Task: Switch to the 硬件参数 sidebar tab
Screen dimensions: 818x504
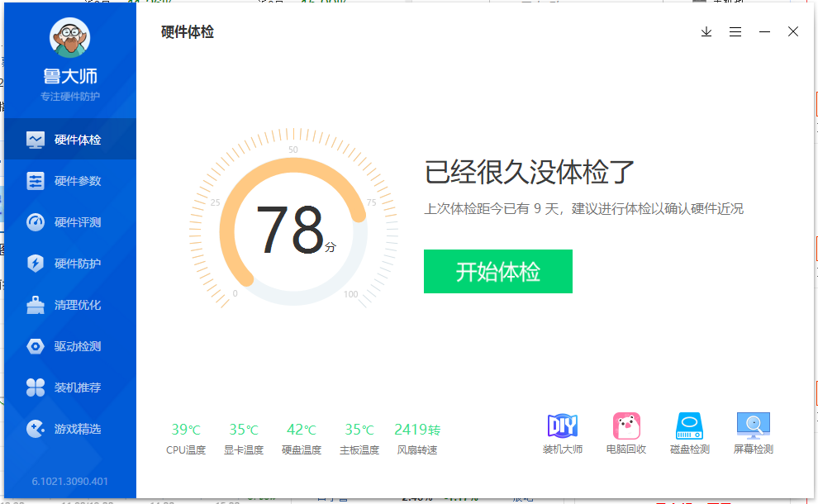Action: click(70, 181)
